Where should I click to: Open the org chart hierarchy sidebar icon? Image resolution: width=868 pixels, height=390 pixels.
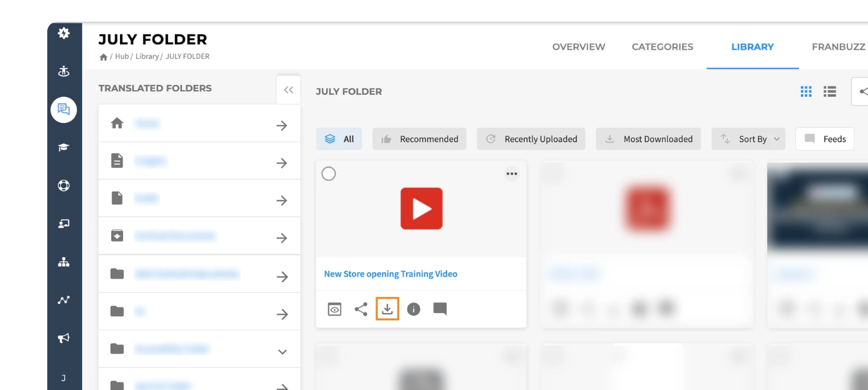point(63,261)
